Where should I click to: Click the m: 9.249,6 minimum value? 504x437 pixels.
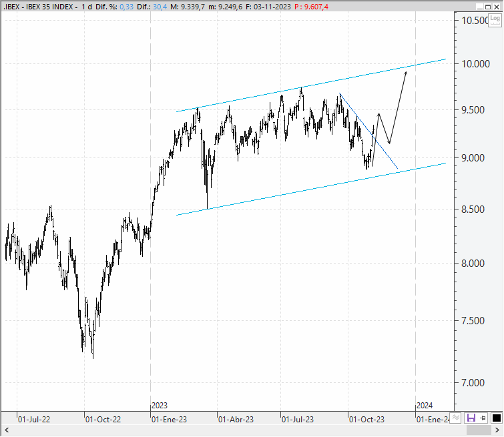tap(226, 7)
